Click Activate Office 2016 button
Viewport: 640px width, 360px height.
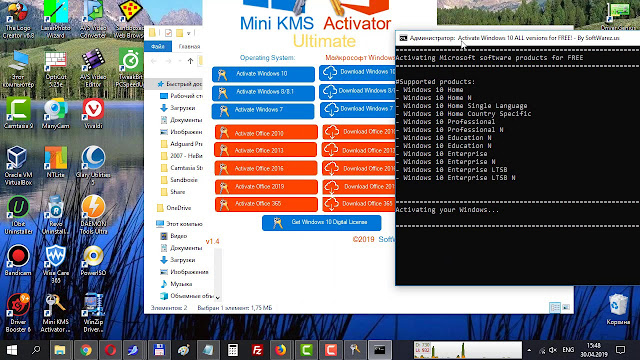pos(266,168)
